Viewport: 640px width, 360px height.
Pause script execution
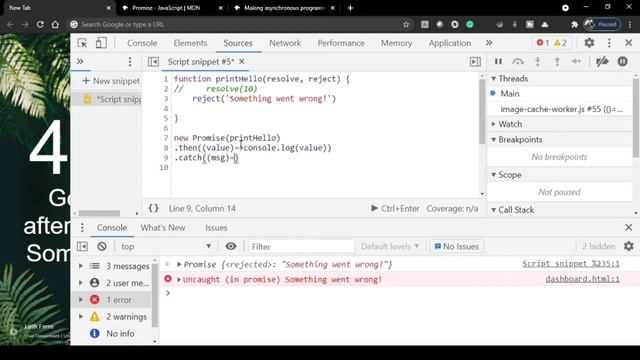pos(498,62)
